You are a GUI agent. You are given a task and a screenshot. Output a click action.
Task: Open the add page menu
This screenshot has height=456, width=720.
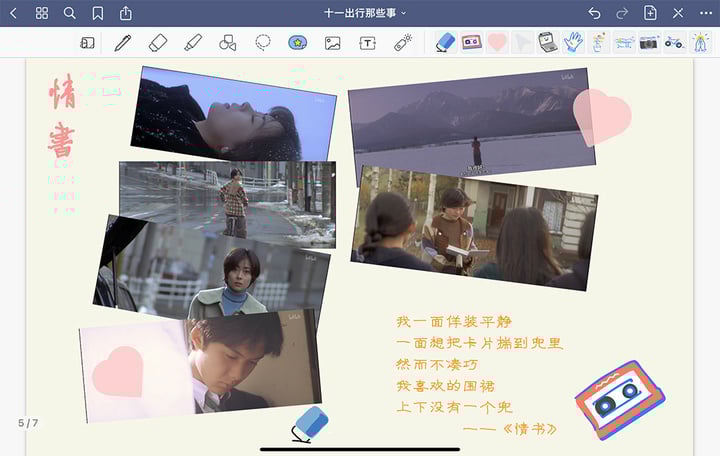650,13
